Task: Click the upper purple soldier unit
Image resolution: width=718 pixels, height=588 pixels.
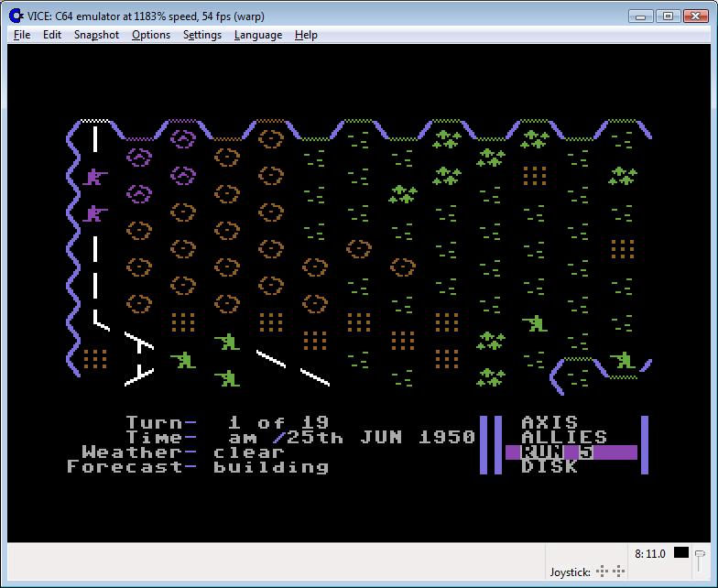Action: 95,176
